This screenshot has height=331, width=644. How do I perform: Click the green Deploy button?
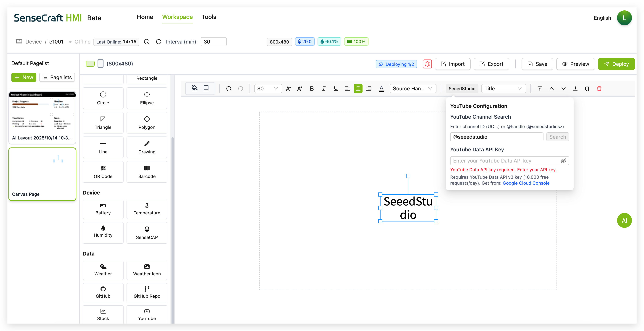(616, 64)
